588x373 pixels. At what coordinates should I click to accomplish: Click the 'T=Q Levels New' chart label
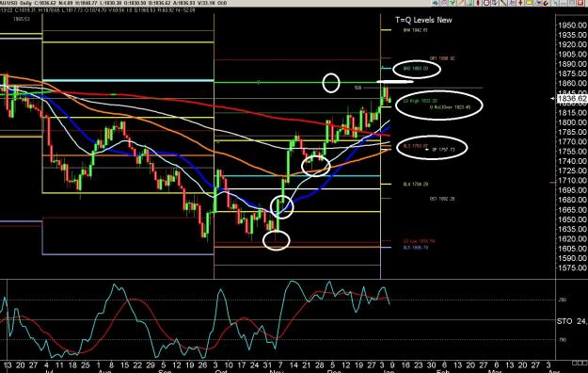pyautogui.click(x=423, y=20)
